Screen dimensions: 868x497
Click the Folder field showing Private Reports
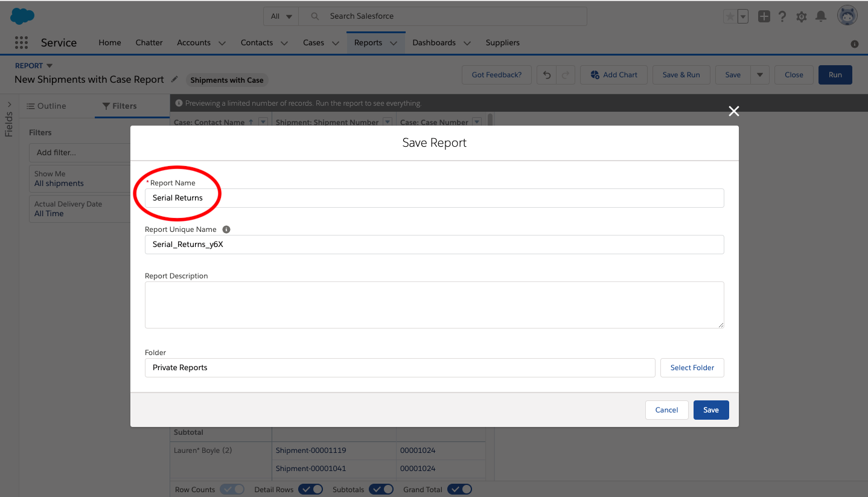(x=400, y=368)
